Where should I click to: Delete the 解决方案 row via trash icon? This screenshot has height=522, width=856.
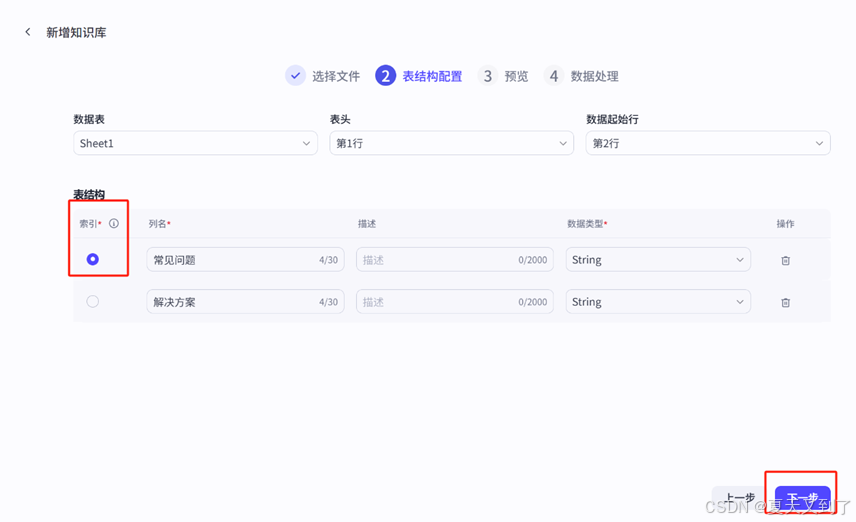point(786,302)
